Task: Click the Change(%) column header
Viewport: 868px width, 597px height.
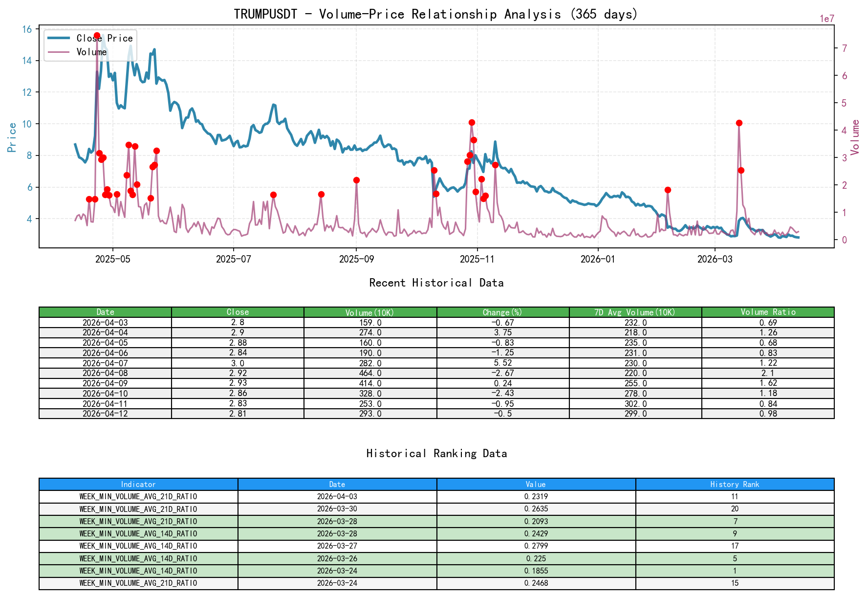Action: pos(503,312)
